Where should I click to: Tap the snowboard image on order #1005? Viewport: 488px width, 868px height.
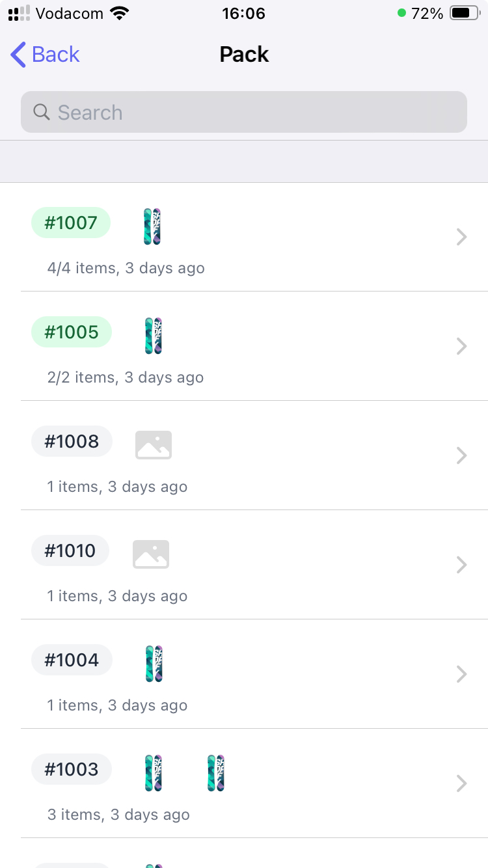click(153, 336)
